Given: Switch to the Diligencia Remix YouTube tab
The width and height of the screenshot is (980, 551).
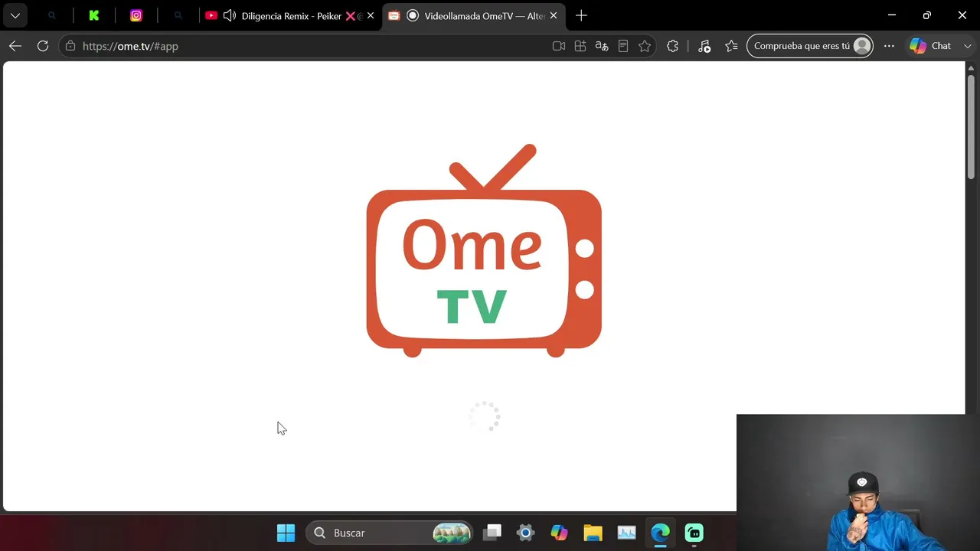Looking at the screenshot, I should click(291, 15).
